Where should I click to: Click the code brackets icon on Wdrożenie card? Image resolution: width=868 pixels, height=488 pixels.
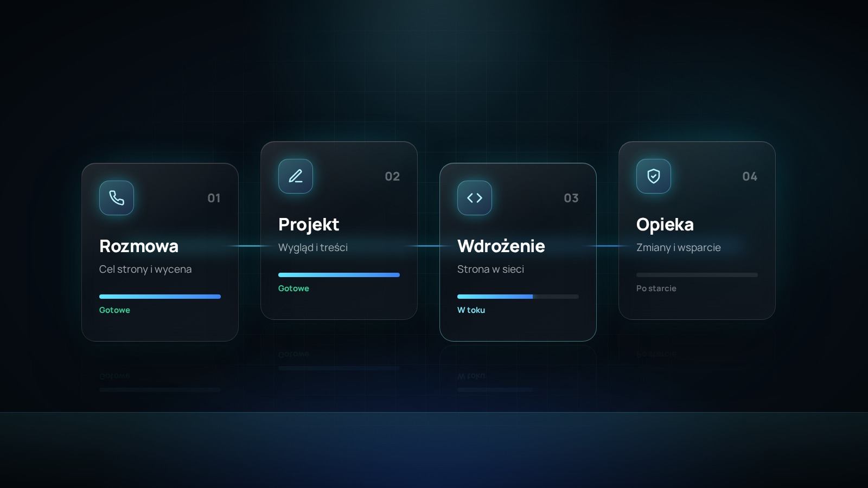click(x=475, y=198)
